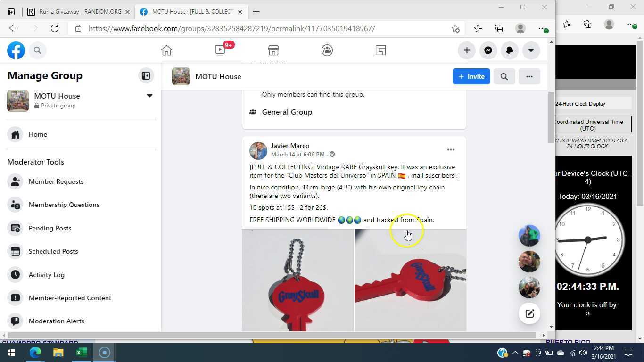644x362 pixels.
Task: Open the Notifications bell
Action: 510,50
